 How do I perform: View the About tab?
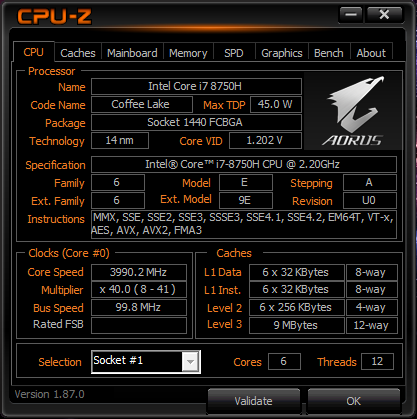pyautogui.click(x=371, y=53)
